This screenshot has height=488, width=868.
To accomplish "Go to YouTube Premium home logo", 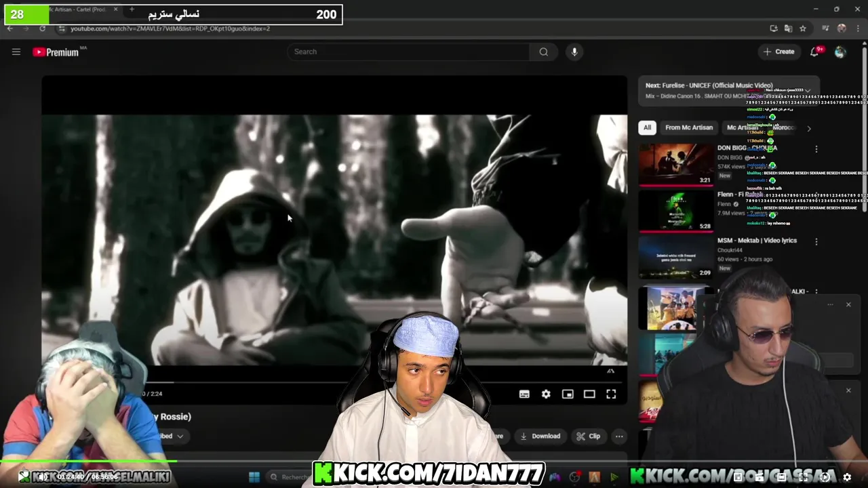I will (56, 52).
